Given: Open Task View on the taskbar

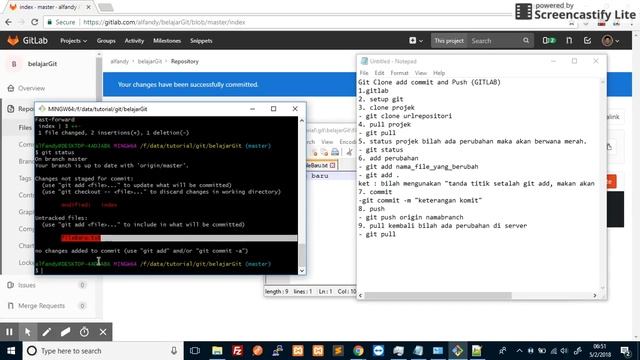Looking at the screenshot, I should [x=195, y=351].
